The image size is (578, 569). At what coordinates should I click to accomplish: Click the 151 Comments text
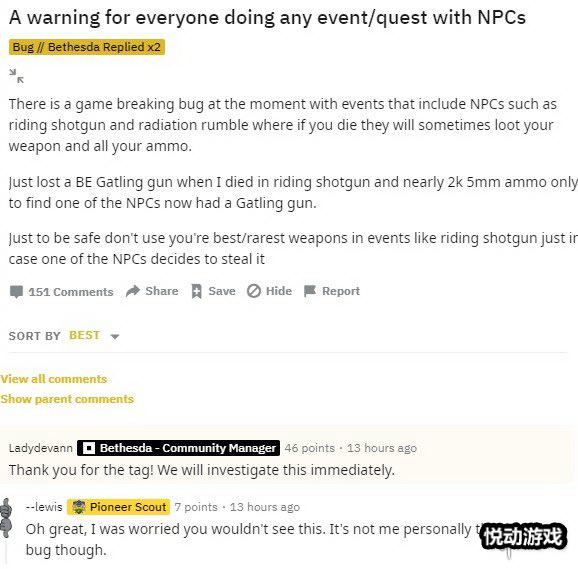(71, 292)
